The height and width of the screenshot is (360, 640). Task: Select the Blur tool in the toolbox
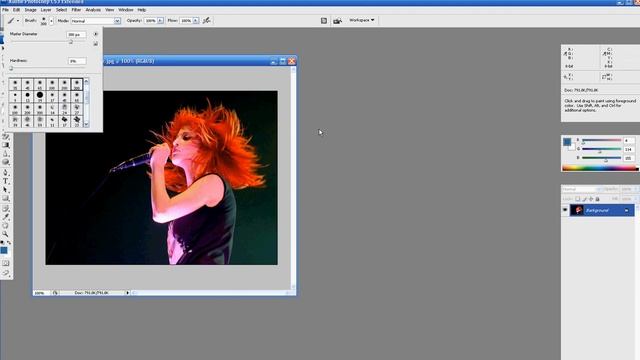(x=6, y=153)
